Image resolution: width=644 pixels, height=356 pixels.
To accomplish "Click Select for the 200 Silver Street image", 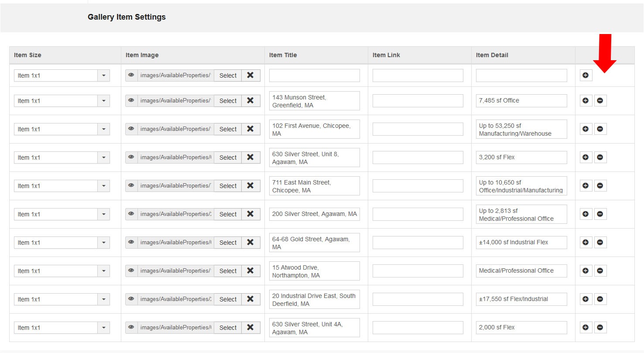I will click(x=228, y=214).
